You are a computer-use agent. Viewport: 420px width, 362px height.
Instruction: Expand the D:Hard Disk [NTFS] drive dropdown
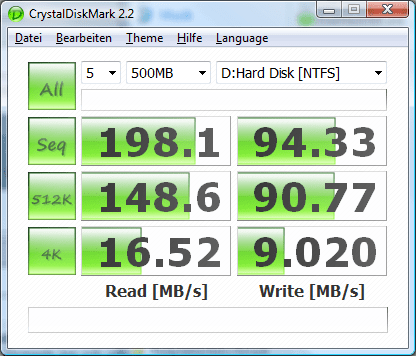(x=301, y=73)
